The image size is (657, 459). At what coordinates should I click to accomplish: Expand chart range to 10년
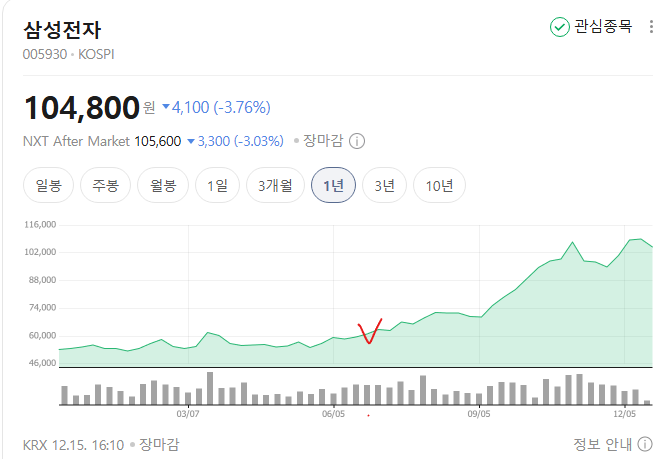[x=439, y=185]
